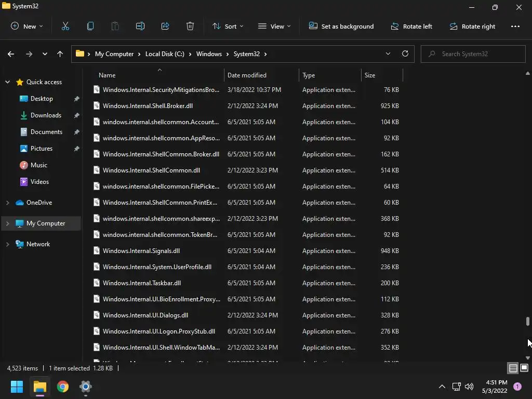Open the New dropdown menu
The image size is (532, 399).
tap(27, 26)
